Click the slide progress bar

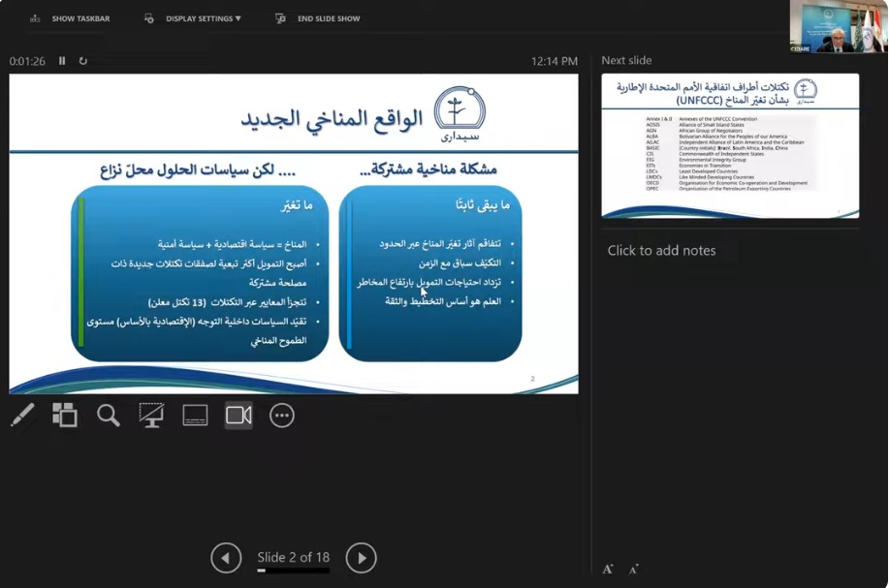[293, 571]
